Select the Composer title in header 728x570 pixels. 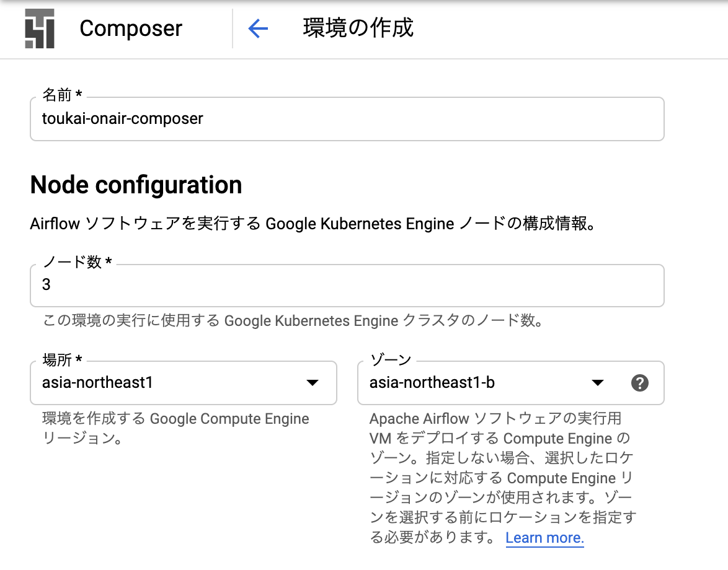tap(130, 28)
